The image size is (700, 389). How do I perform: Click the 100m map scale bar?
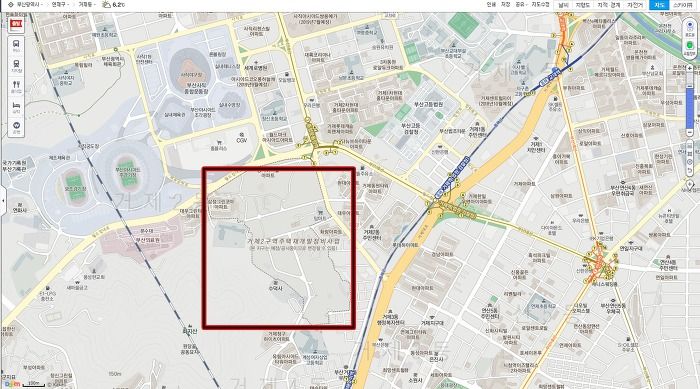(x=33, y=384)
